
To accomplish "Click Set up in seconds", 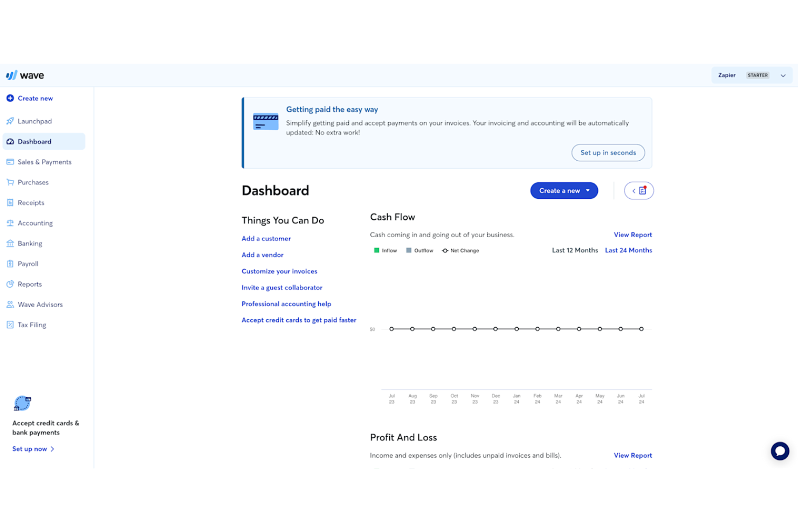I will (x=608, y=153).
